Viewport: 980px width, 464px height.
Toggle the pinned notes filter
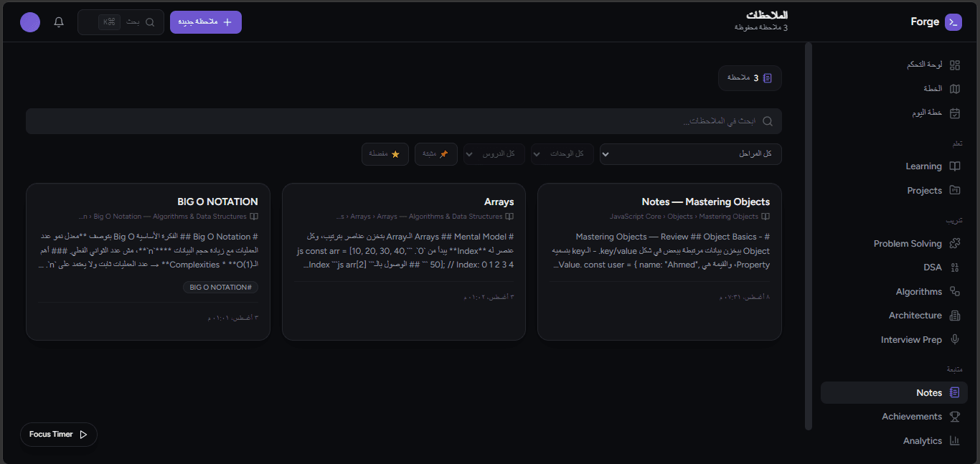pyautogui.click(x=436, y=154)
